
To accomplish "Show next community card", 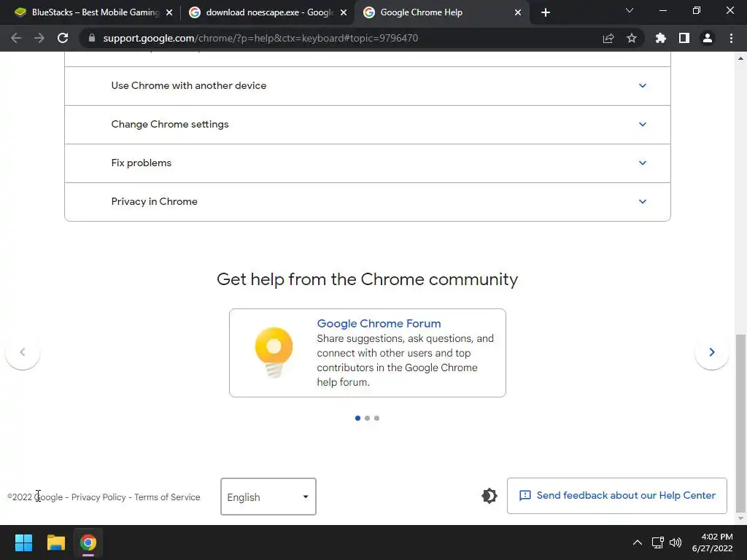I will [712, 352].
